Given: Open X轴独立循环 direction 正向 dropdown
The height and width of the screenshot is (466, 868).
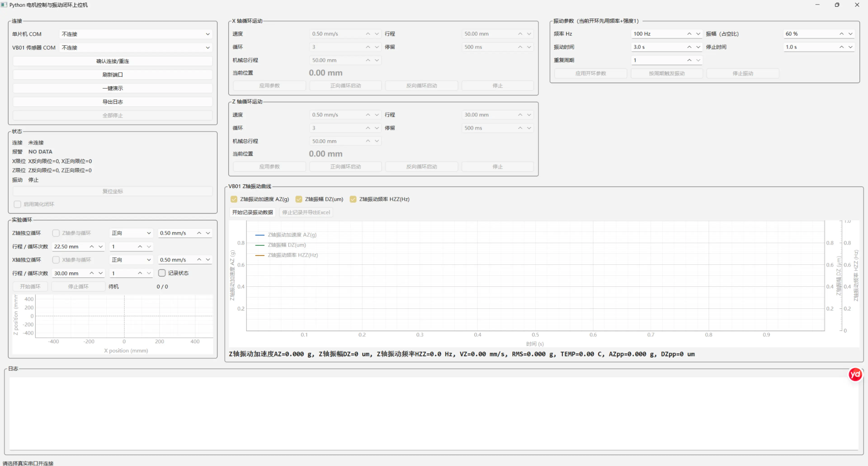Looking at the screenshot, I should point(131,260).
